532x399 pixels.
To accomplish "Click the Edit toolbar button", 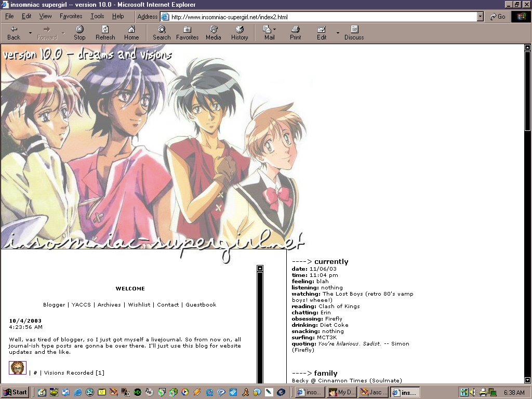I will (x=322, y=33).
